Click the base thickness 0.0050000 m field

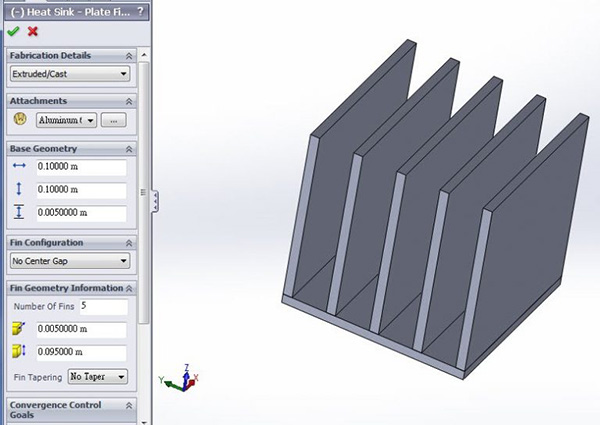82,213
